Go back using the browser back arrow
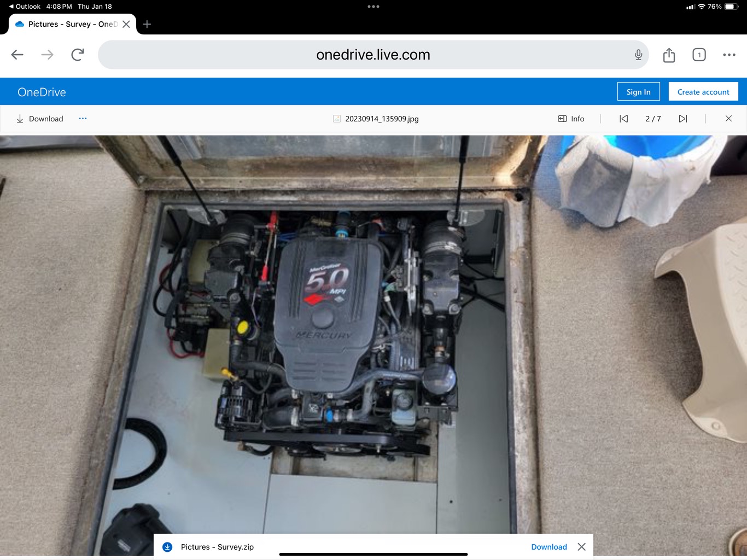 (x=17, y=55)
